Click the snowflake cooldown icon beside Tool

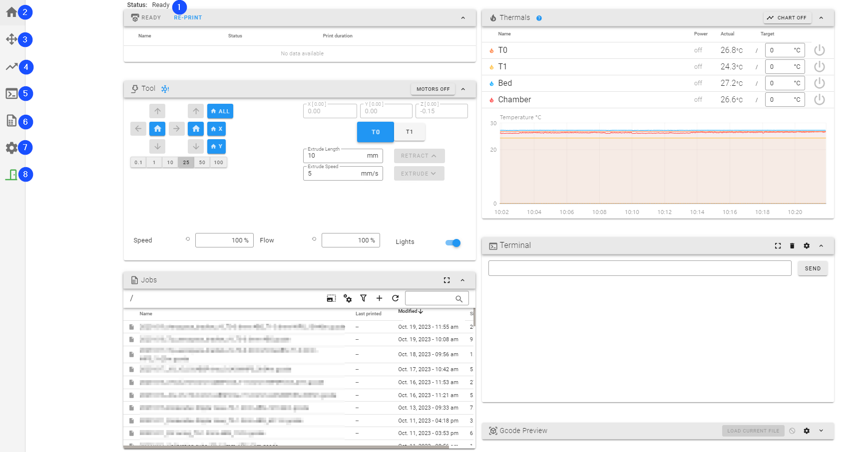pos(165,89)
